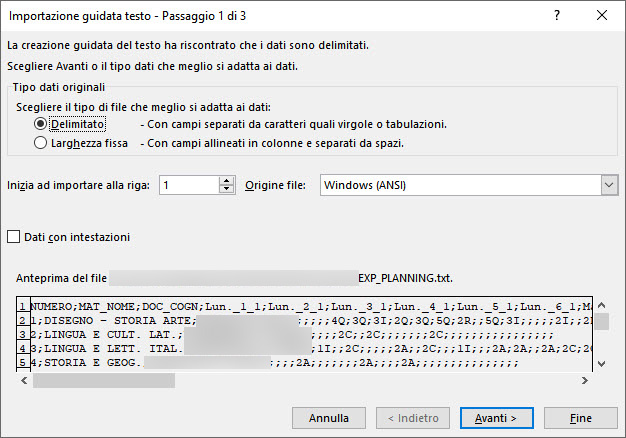The width and height of the screenshot is (626, 438).
Task: Enable Dati con intestazioni checkbox
Action: click(14, 237)
